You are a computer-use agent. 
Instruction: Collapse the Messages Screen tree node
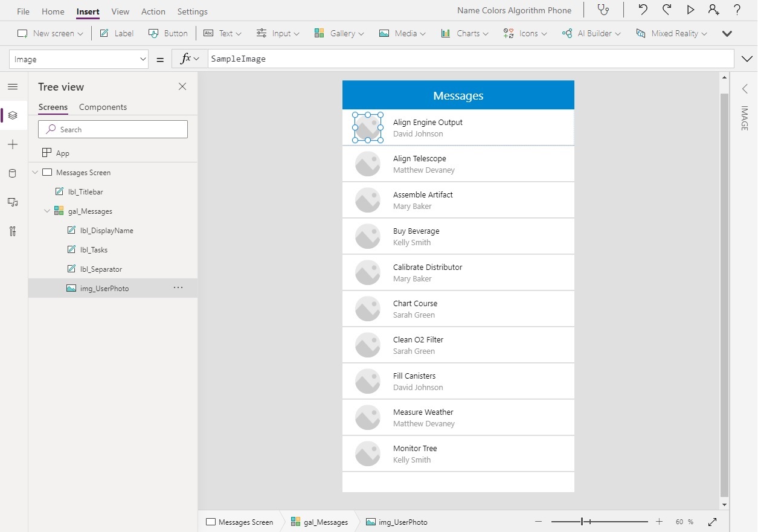pyautogui.click(x=34, y=172)
